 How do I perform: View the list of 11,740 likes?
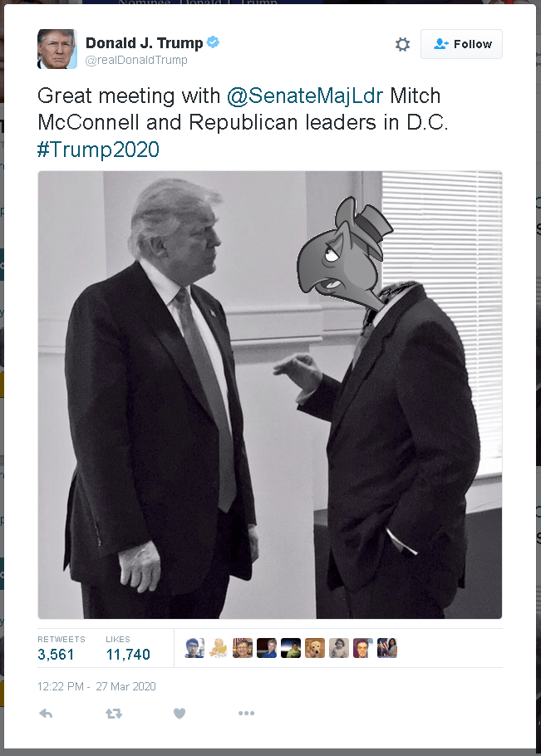pos(128,654)
